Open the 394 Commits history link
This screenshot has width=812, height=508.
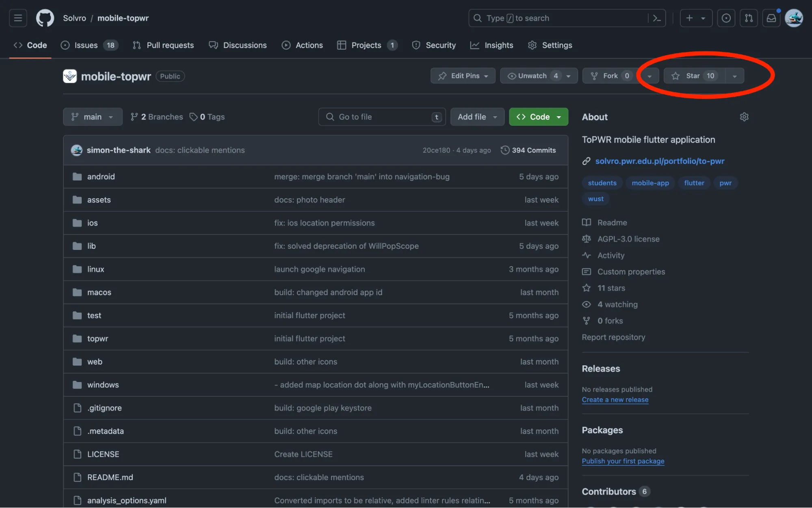(x=528, y=150)
